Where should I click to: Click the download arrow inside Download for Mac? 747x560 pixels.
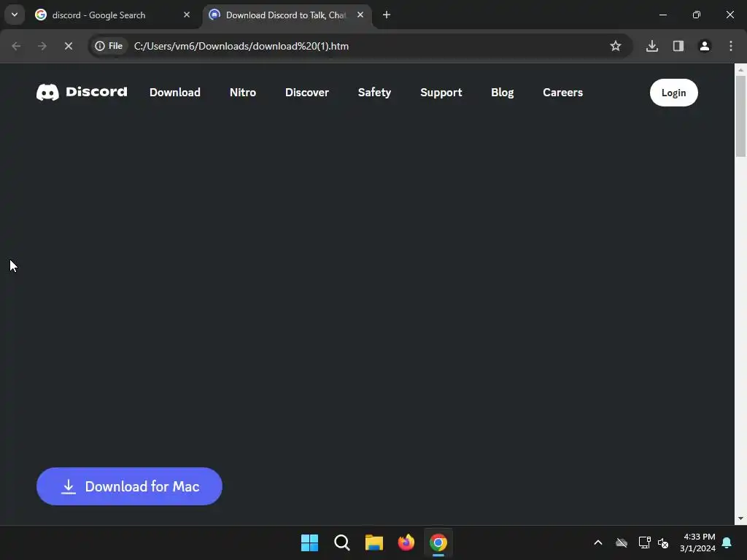(x=69, y=486)
